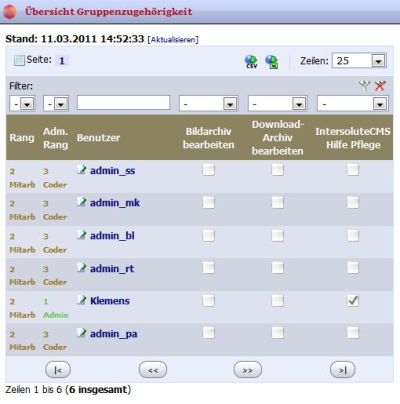Screen dimensions: 400x404
Task: Open the Bildarchiv bearbeiten filter dropdown
Action: [x=208, y=104]
